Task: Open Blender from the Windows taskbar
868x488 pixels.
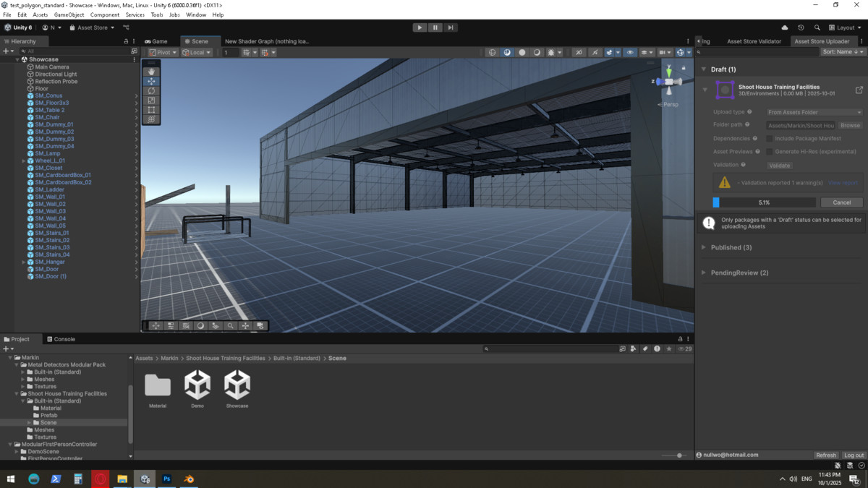Action: (x=189, y=479)
